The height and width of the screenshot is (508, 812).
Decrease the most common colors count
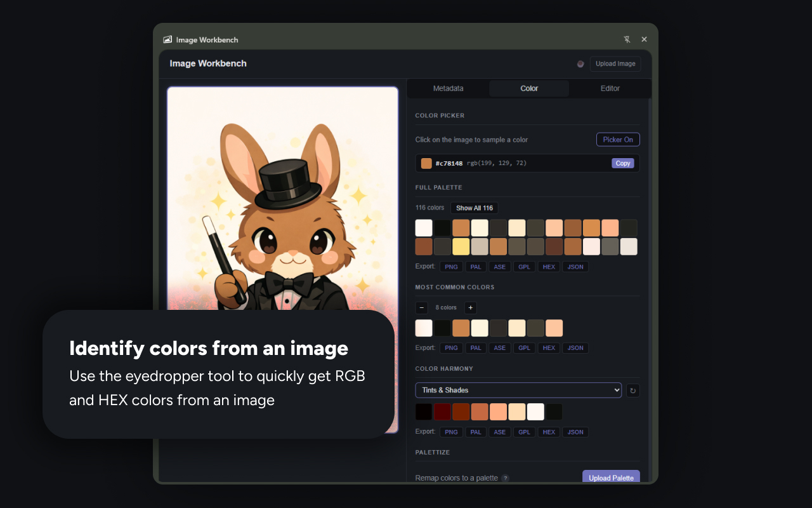pyautogui.click(x=421, y=307)
